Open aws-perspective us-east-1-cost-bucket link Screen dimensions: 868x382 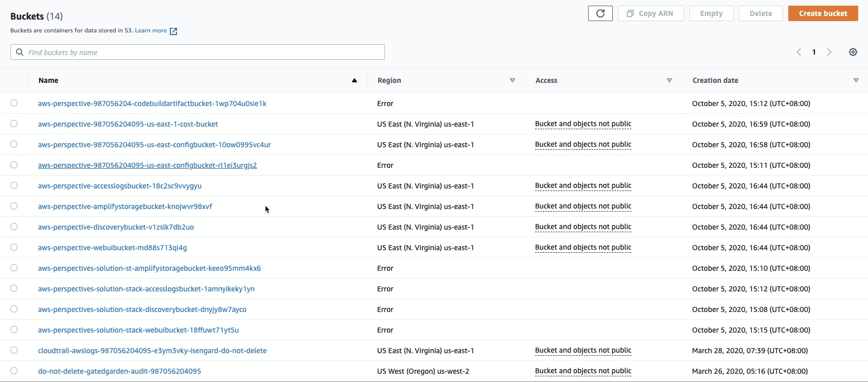pos(128,124)
